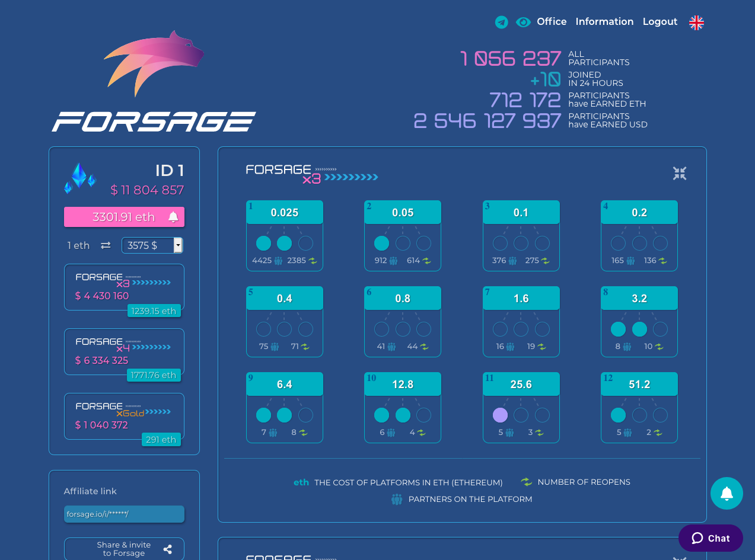The image size is (755, 560).
Task: Switch language via UK flag icon
Action: tap(696, 23)
